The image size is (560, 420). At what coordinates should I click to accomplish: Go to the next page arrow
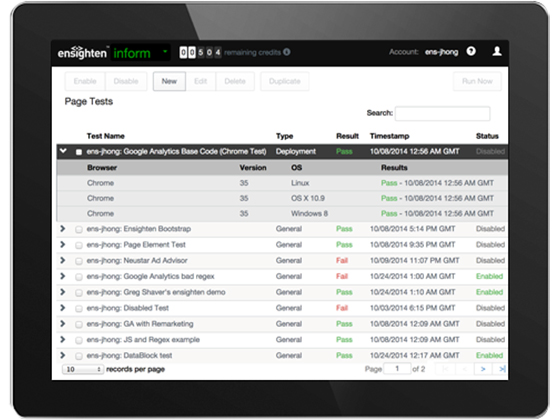point(483,369)
